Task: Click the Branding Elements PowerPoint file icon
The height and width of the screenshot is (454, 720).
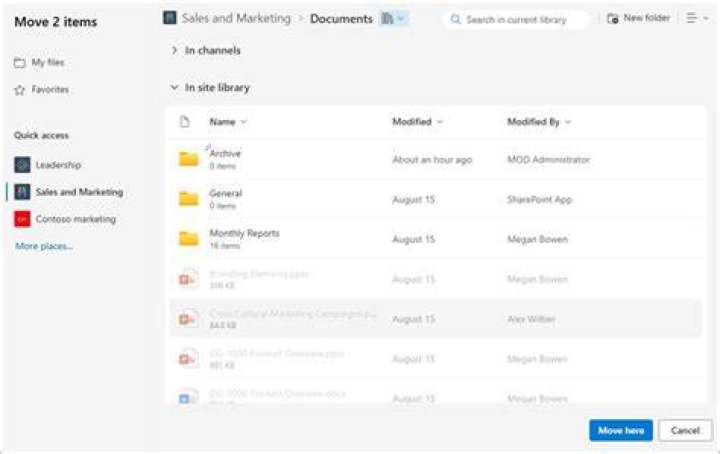Action: [188, 279]
